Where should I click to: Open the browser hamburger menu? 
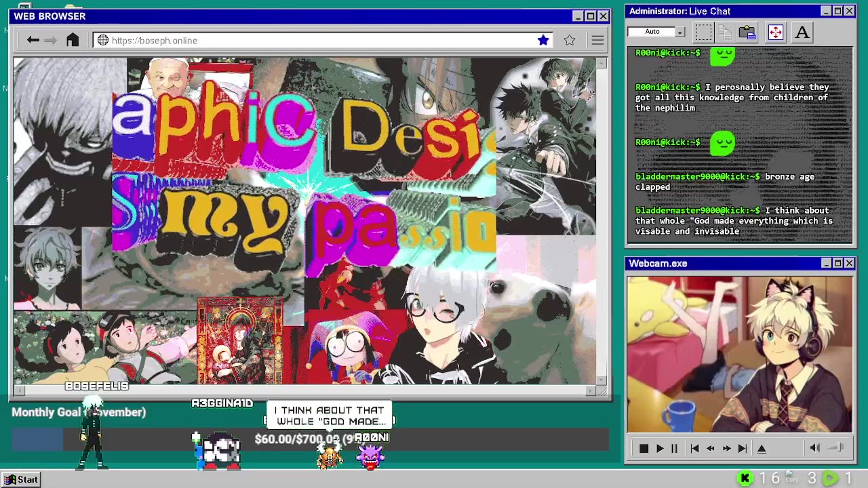tap(597, 41)
